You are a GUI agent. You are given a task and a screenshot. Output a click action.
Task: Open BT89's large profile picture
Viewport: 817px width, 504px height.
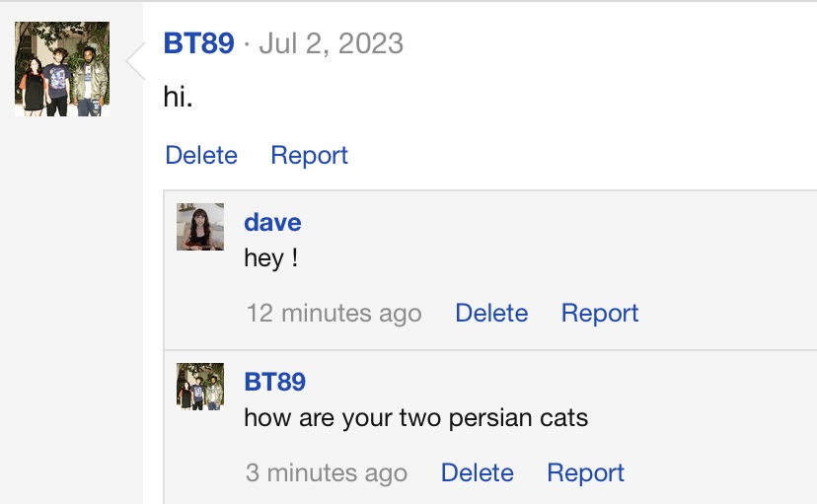coord(62,69)
